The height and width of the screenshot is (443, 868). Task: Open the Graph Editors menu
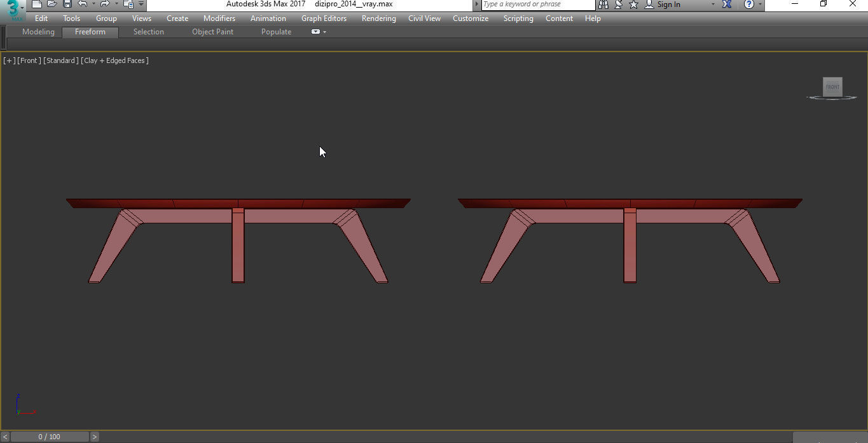[324, 18]
